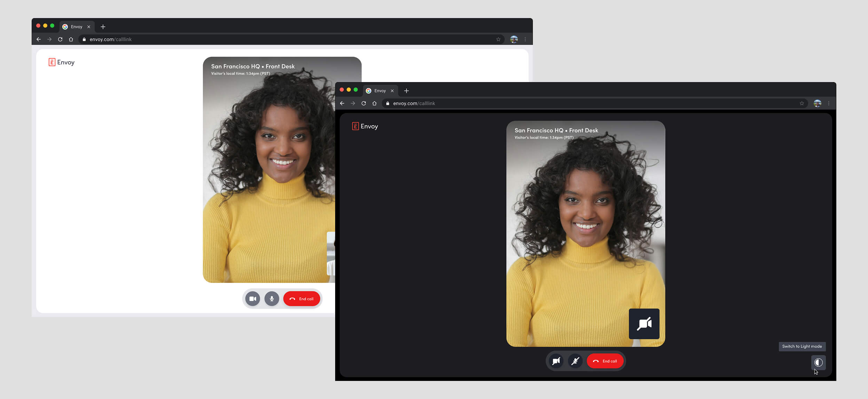Go back in the dark browser window
Image resolution: width=868 pixels, height=399 pixels.
(x=342, y=103)
